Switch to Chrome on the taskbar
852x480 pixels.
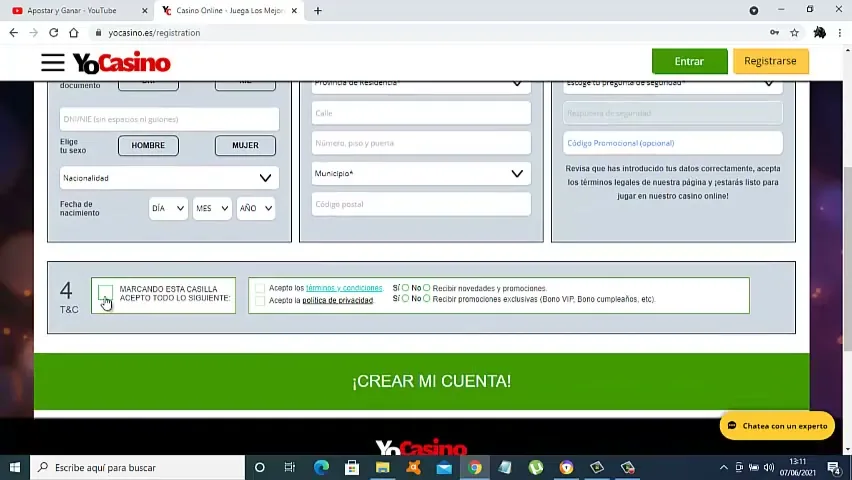click(474, 467)
